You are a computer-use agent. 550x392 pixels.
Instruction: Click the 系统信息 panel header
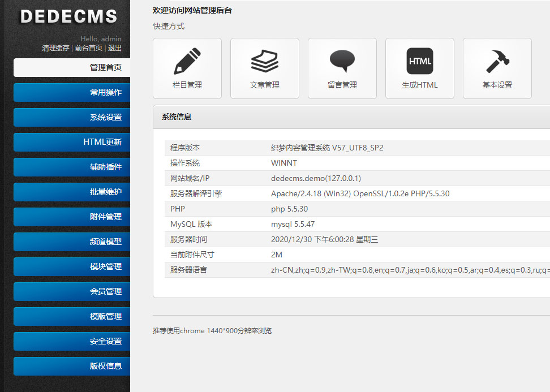point(351,117)
